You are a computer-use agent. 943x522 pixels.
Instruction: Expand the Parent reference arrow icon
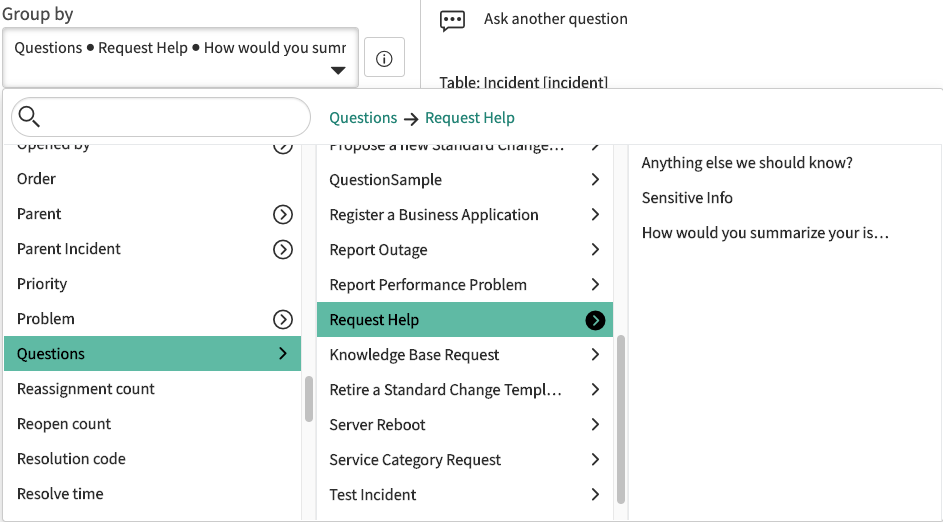283,215
